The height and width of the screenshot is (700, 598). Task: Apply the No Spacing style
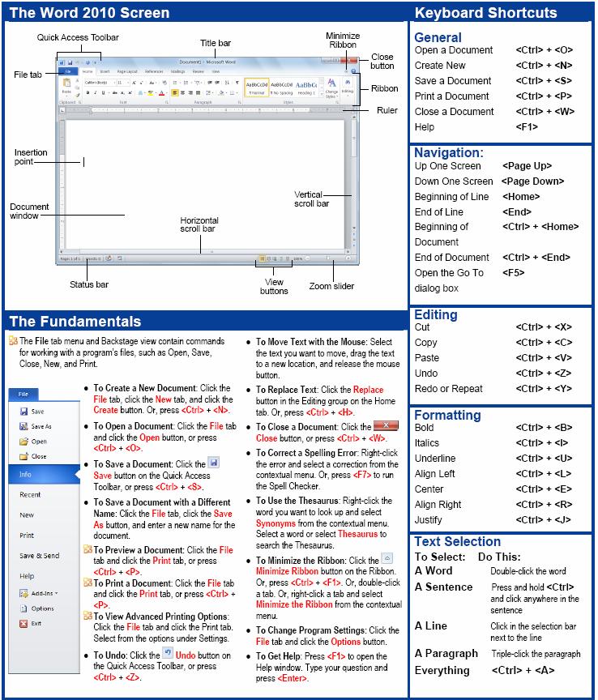[x=282, y=88]
